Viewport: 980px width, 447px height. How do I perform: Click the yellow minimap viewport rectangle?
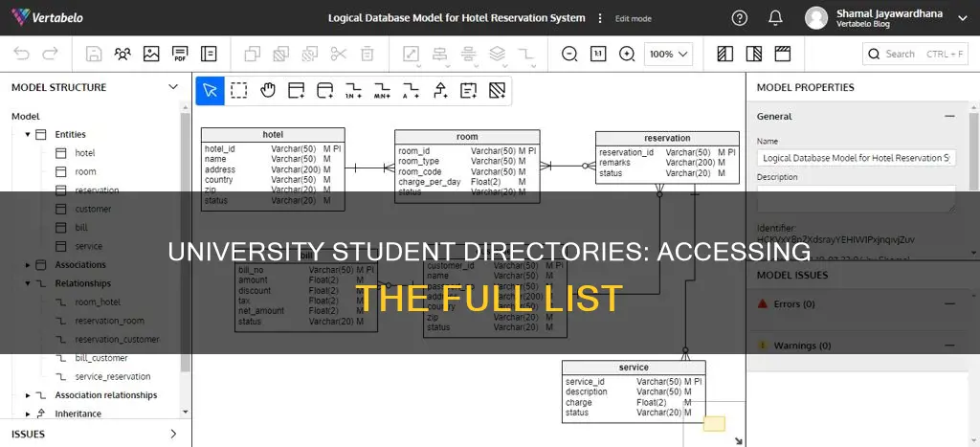click(x=714, y=424)
